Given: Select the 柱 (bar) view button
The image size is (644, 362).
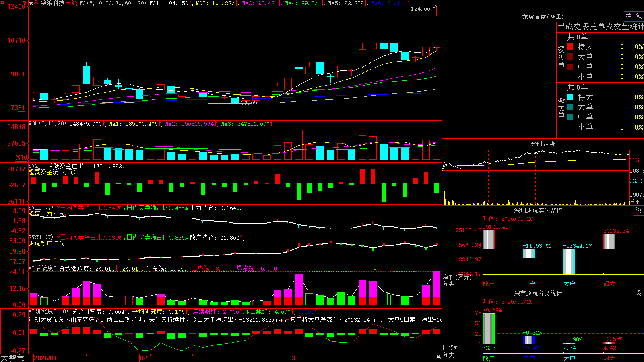Looking at the screenshot, I should pyautogui.click(x=629, y=16).
